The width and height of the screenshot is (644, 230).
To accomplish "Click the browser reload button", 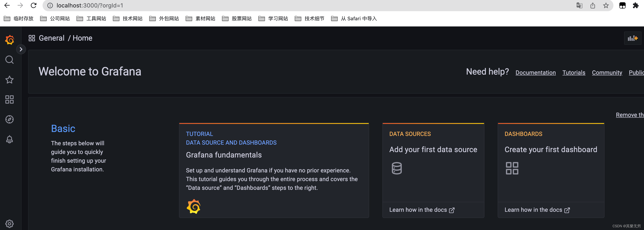I will pos(33,6).
